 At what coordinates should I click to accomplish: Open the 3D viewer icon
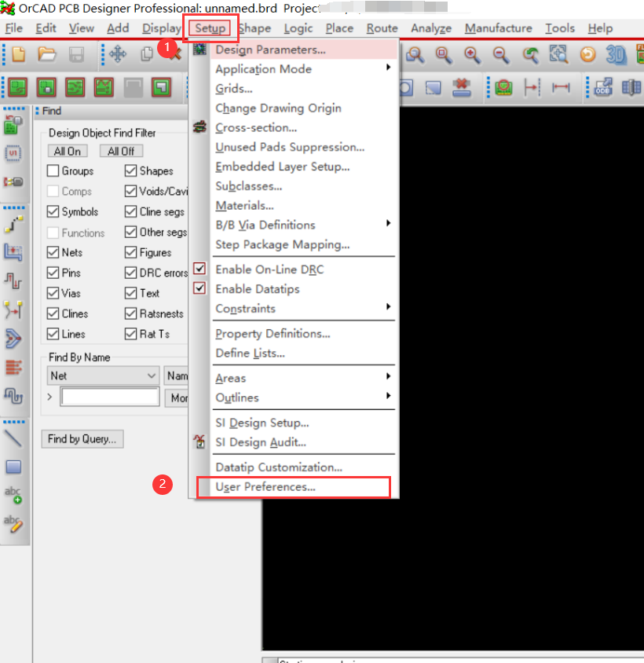click(x=616, y=55)
